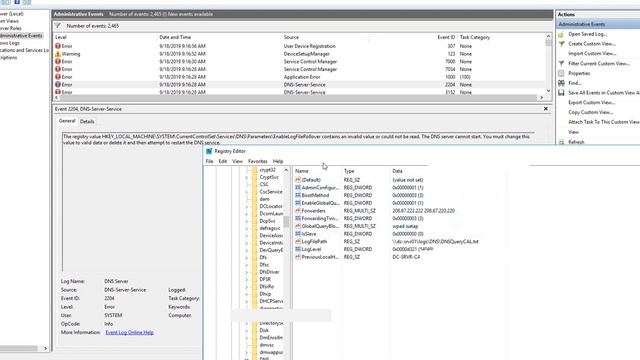
Task: Click the Create Custom View funnel icon
Action: [561, 44]
